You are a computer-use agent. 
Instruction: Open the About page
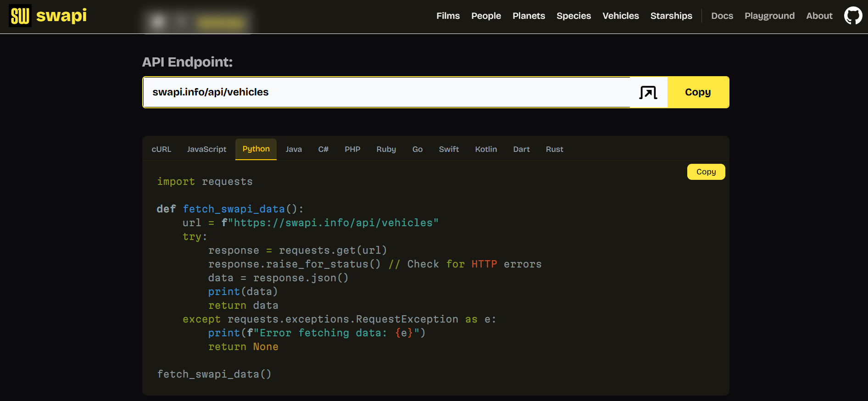(819, 16)
